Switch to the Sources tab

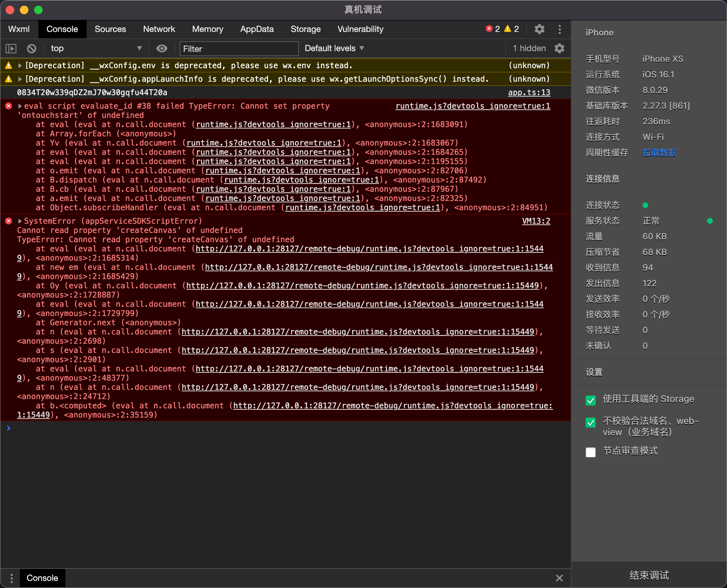pyautogui.click(x=110, y=29)
